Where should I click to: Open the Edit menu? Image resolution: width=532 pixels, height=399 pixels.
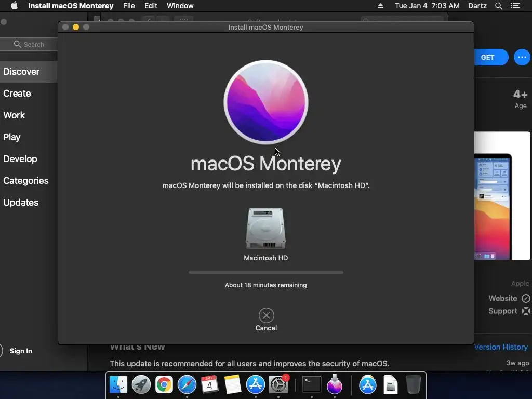coord(151,6)
